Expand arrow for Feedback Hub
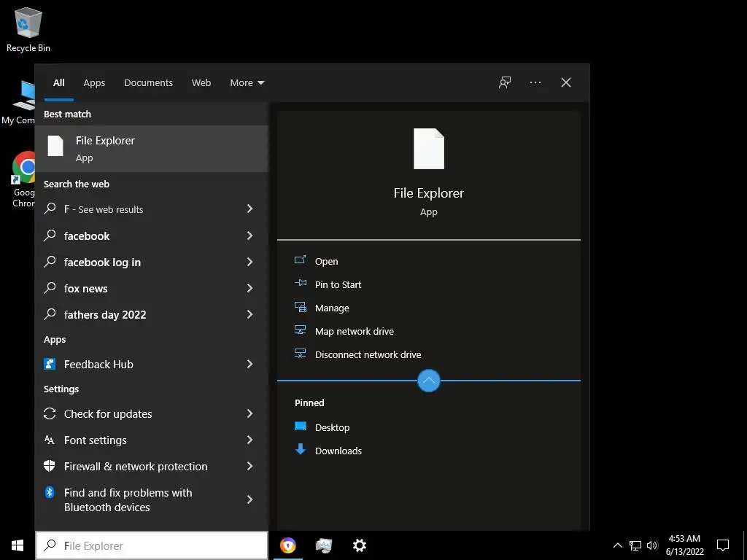Screen dimensions: 747x560 coord(249,364)
